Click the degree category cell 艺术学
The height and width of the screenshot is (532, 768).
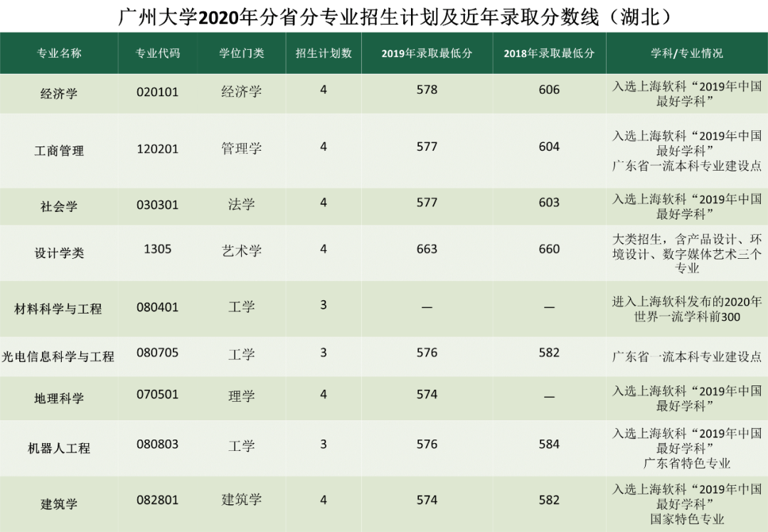point(242,251)
